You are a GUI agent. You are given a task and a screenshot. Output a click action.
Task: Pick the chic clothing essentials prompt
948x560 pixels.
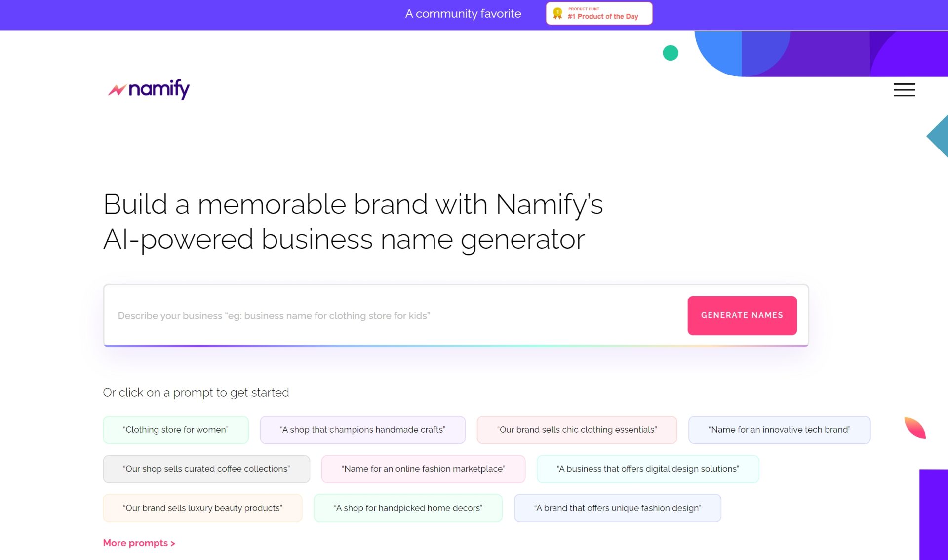[577, 430]
